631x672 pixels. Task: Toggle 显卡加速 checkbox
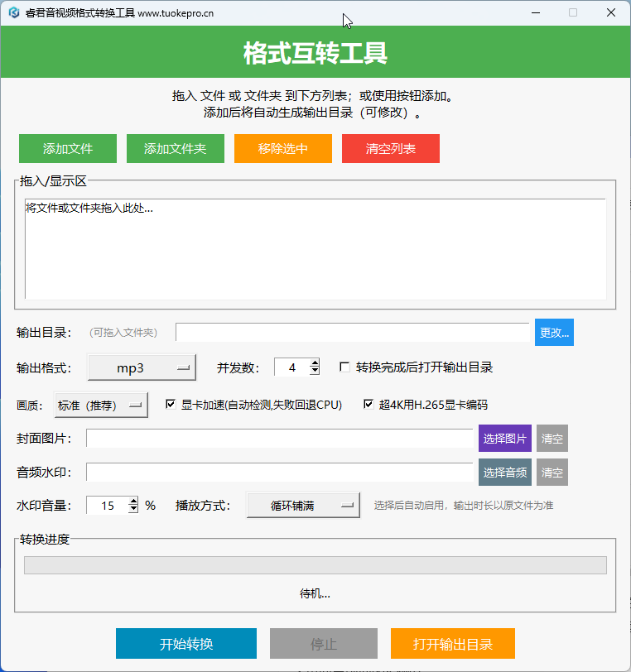click(171, 404)
